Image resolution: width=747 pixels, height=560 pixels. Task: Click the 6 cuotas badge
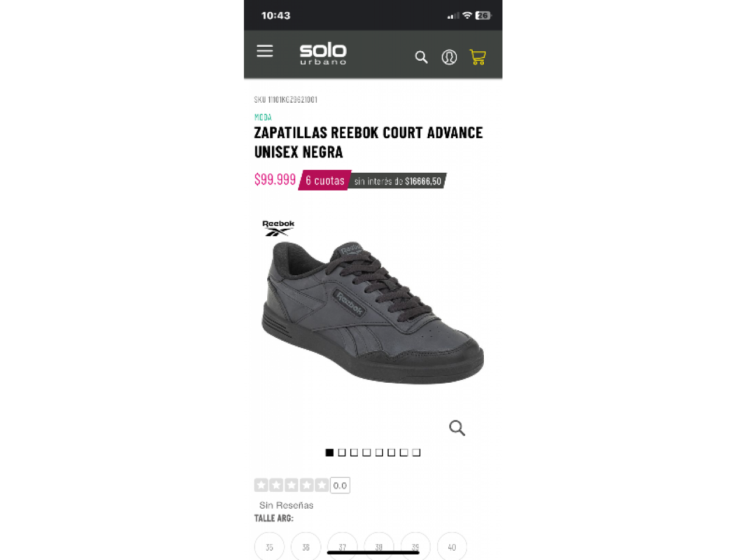tap(325, 181)
